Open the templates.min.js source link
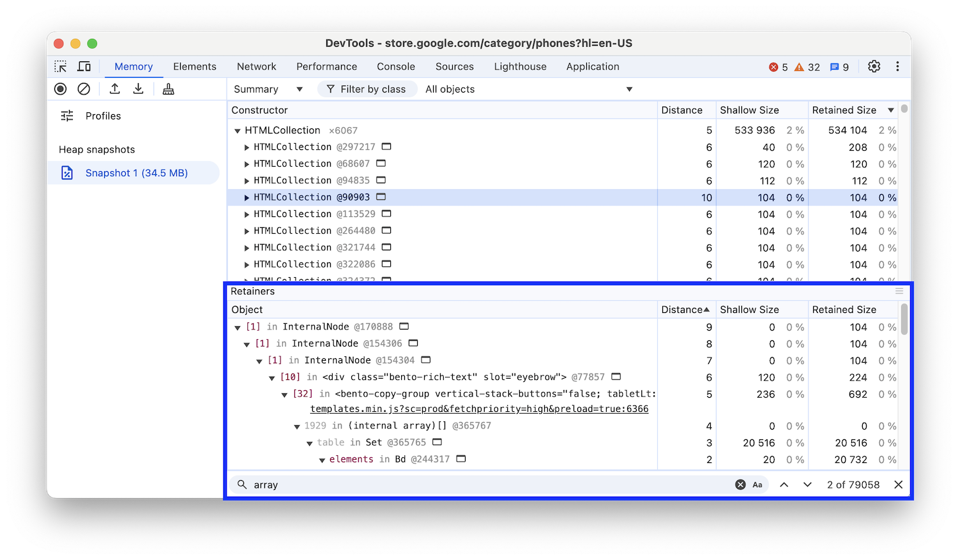This screenshot has width=958, height=560. pyautogui.click(x=479, y=409)
